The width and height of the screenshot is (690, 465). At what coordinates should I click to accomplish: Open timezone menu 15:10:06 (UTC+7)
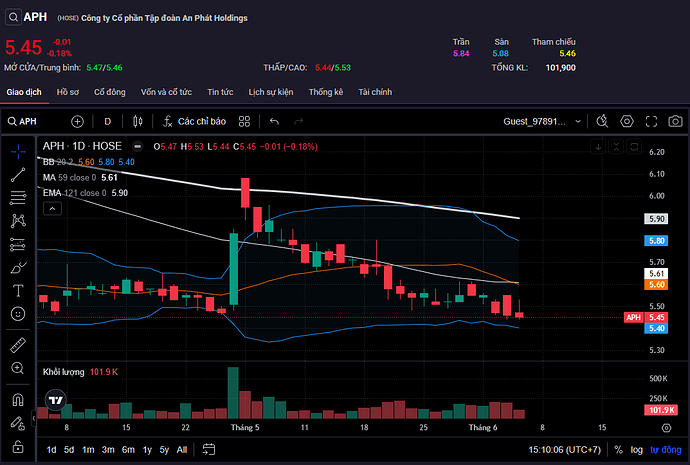pos(565,450)
